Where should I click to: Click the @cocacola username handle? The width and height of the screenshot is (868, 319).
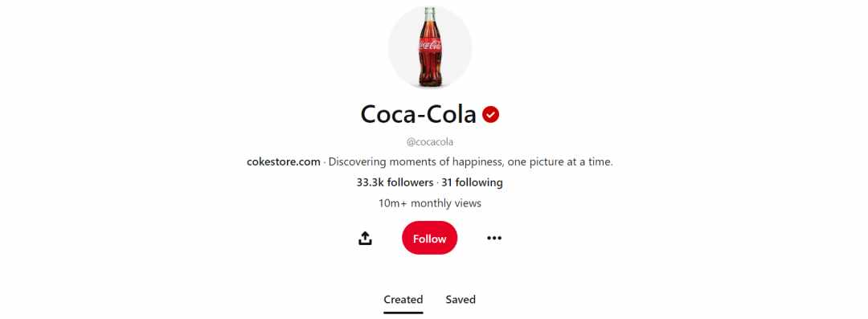[429, 141]
